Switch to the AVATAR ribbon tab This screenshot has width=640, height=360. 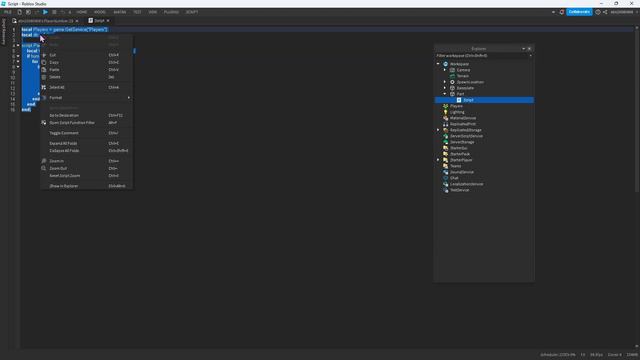[x=120, y=12]
